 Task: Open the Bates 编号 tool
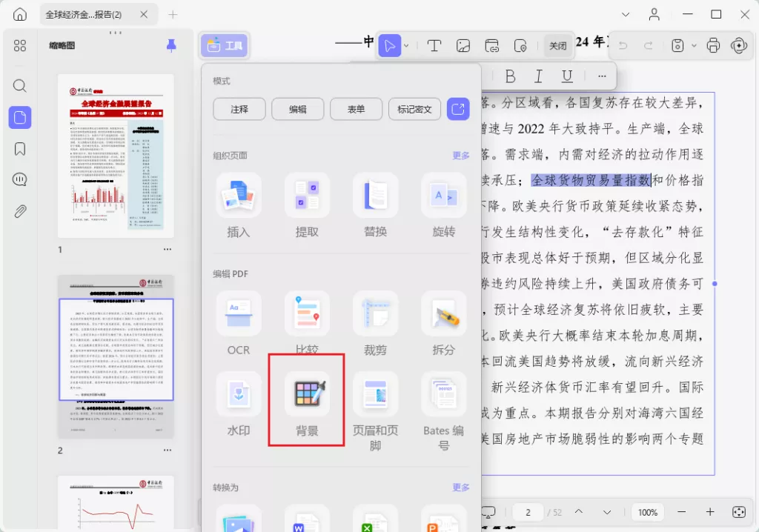coord(443,401)
